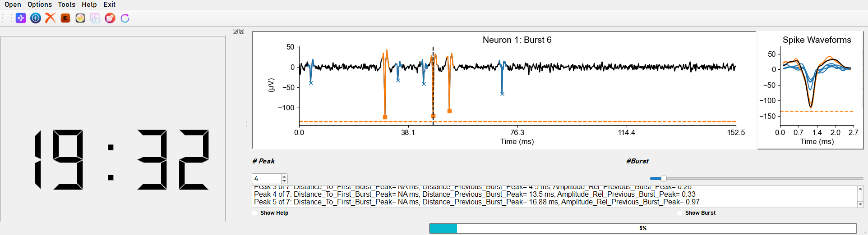Viewport: 868px width, 235px height.
Task: Enable the Show Help checkbox
Action: [x=255, y=213]
